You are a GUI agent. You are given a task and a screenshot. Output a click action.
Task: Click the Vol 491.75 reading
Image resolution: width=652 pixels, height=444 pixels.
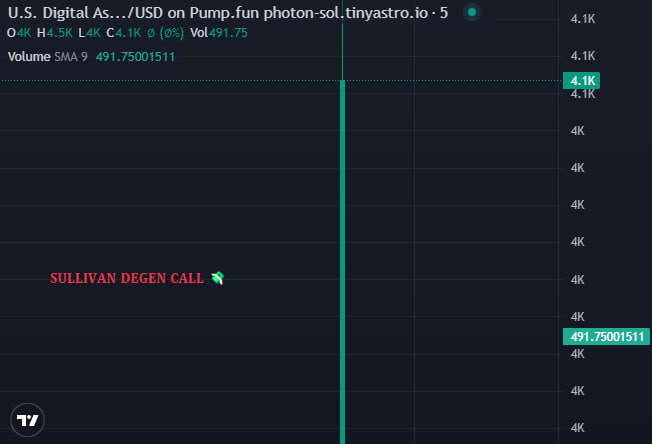pyautogui.click(x=219, y=33)
